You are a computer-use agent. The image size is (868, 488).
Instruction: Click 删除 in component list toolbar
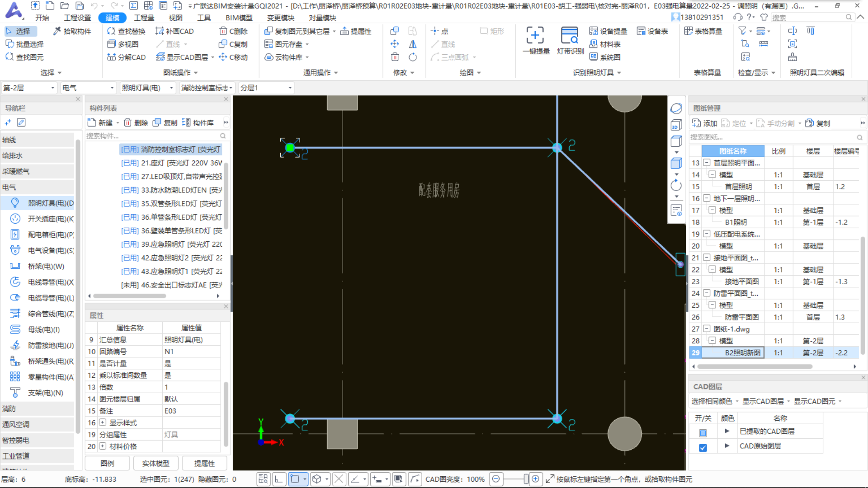point(136,122)
